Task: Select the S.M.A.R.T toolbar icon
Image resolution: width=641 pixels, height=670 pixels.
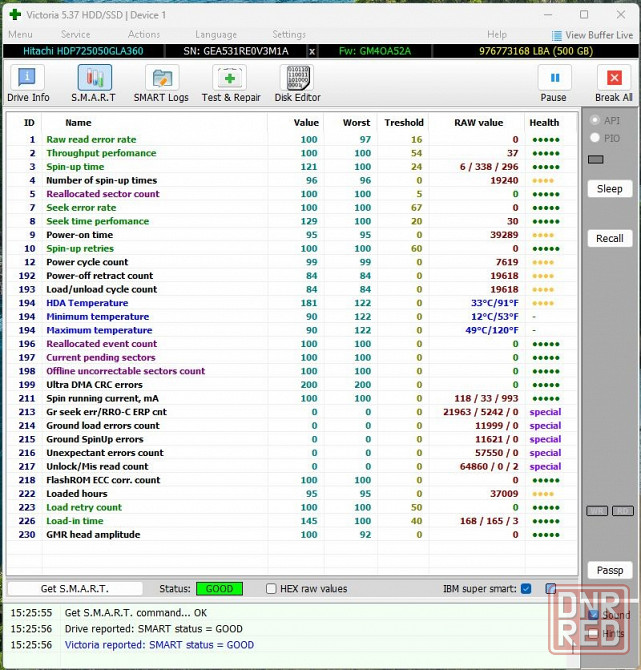Action: coord(93,83)
